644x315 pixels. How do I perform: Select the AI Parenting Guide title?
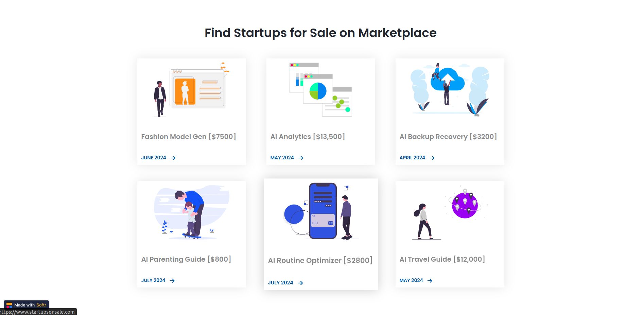coord(186,259)
